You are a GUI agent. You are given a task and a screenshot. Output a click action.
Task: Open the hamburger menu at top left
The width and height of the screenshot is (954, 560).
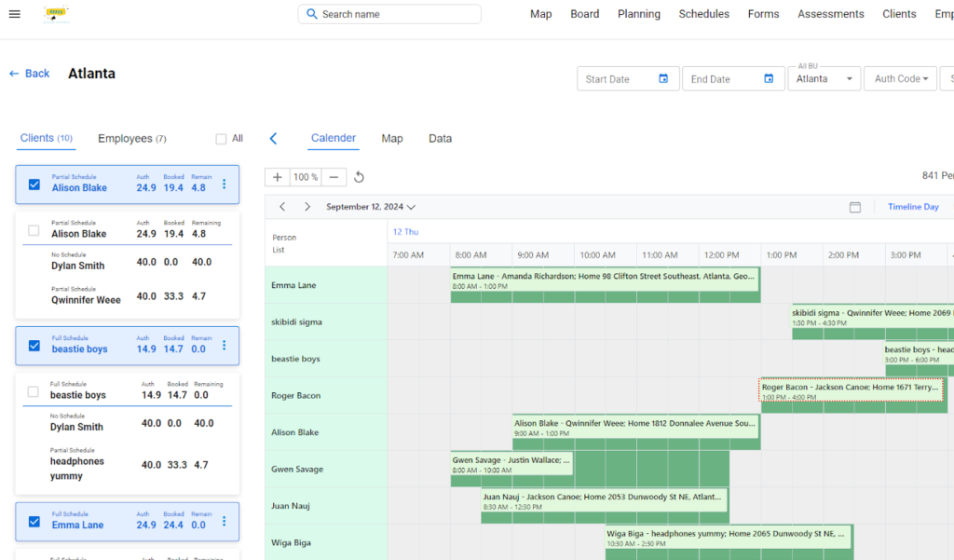pyautogui.click(x=14, y=13)
